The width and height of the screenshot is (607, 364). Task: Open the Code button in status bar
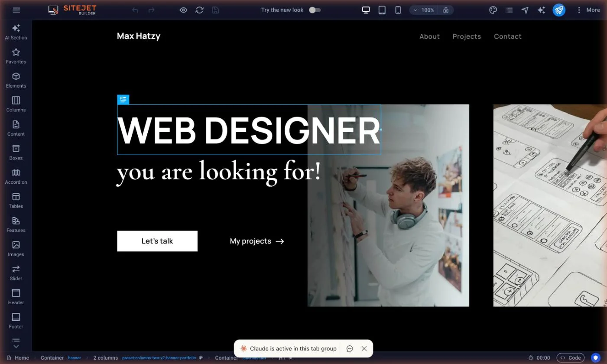pos(571,358)
